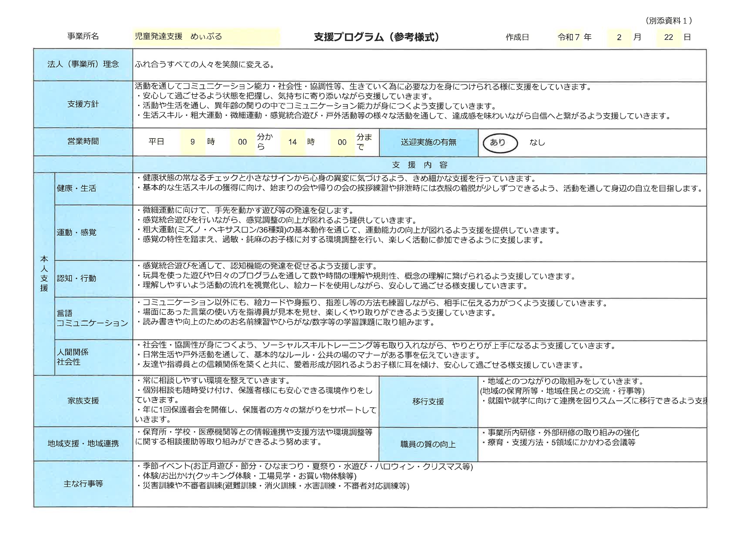Click the 支援プログラム(参考様式) title
Screen dimensions: 756x535
coord(376,37)
